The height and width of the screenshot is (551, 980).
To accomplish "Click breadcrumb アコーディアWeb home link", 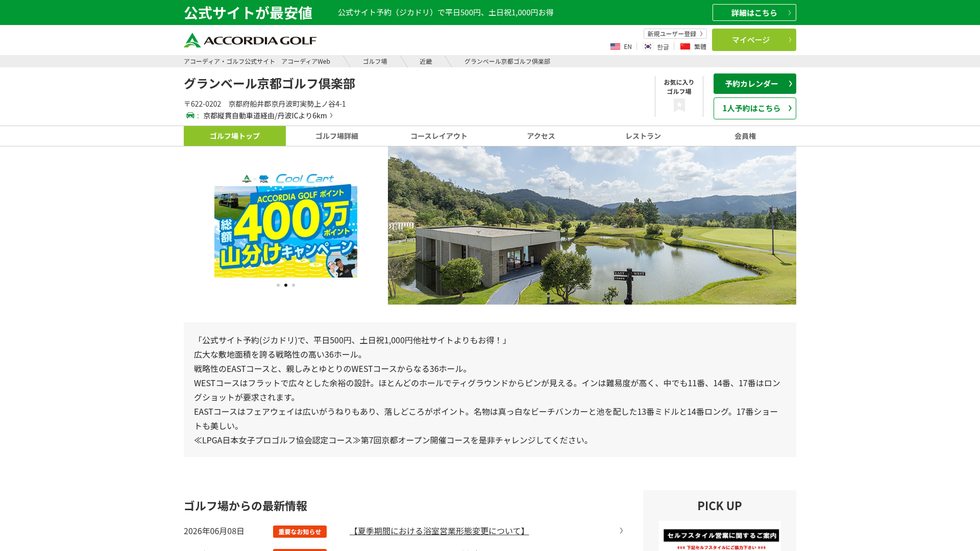I will pyautogui.click(x=257, y=61).
